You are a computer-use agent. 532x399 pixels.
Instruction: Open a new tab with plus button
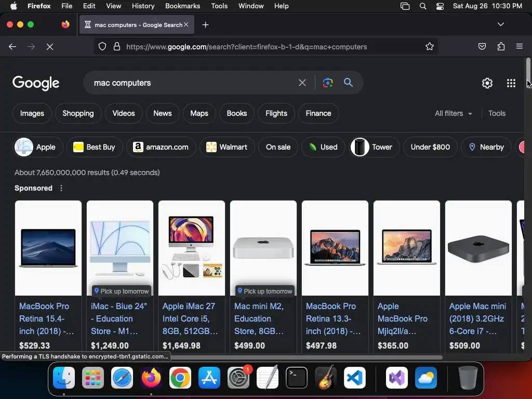tap(205, 25)
